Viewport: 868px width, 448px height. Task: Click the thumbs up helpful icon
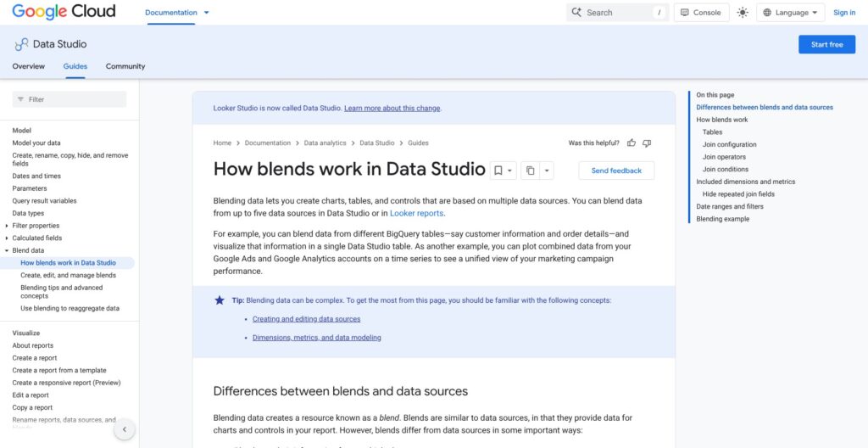631,143
